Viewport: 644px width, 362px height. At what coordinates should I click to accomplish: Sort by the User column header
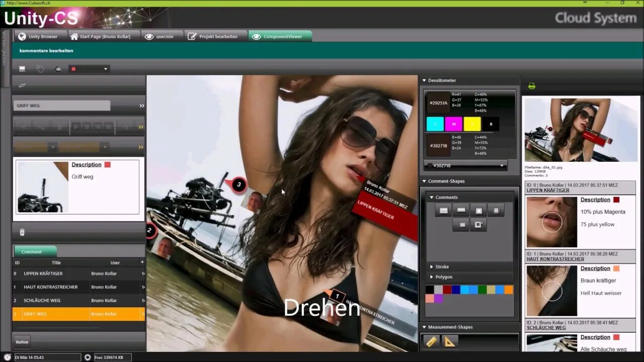[x=115, y=262]
